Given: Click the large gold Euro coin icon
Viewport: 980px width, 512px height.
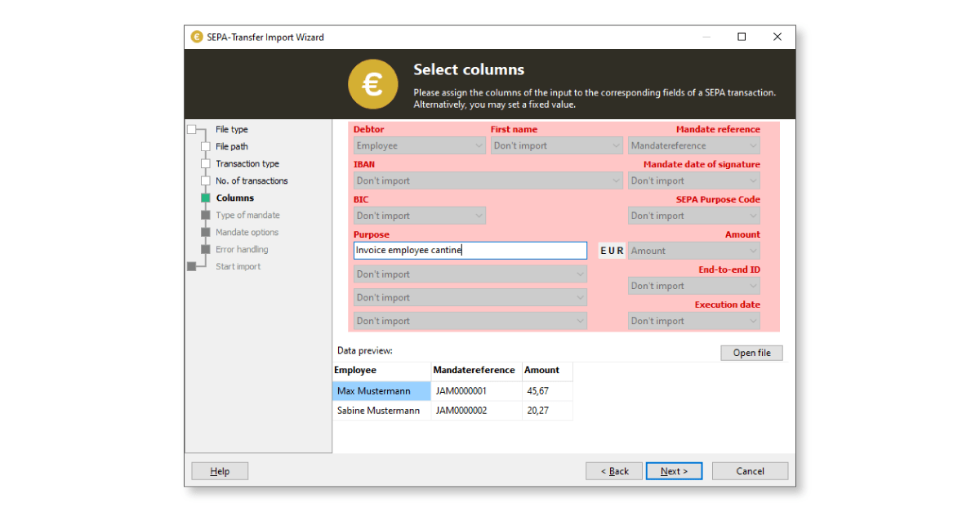Looking at the screenshot, I should (372, 84).
